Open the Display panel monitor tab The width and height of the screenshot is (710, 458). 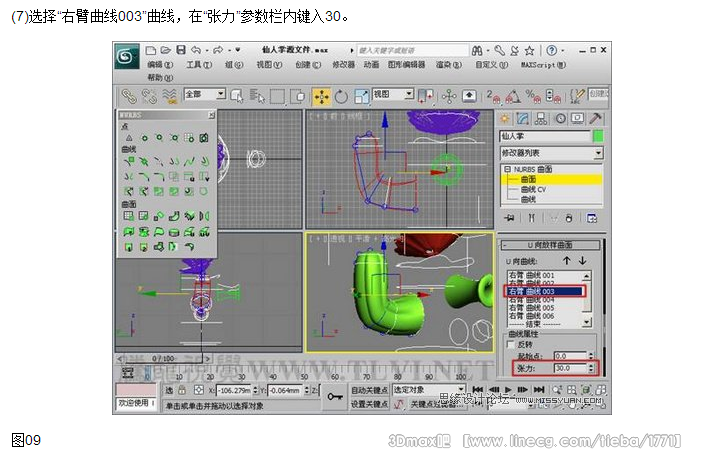[577, 119]
